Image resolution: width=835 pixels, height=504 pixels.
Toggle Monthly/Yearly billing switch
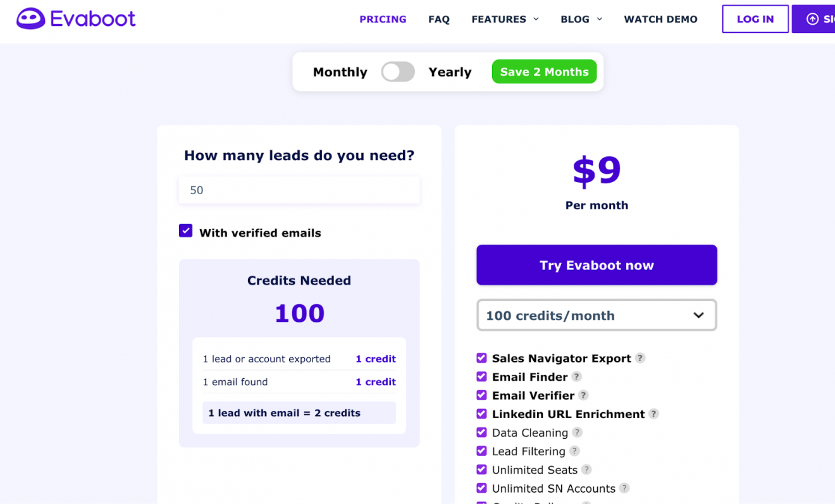(398, 72)
